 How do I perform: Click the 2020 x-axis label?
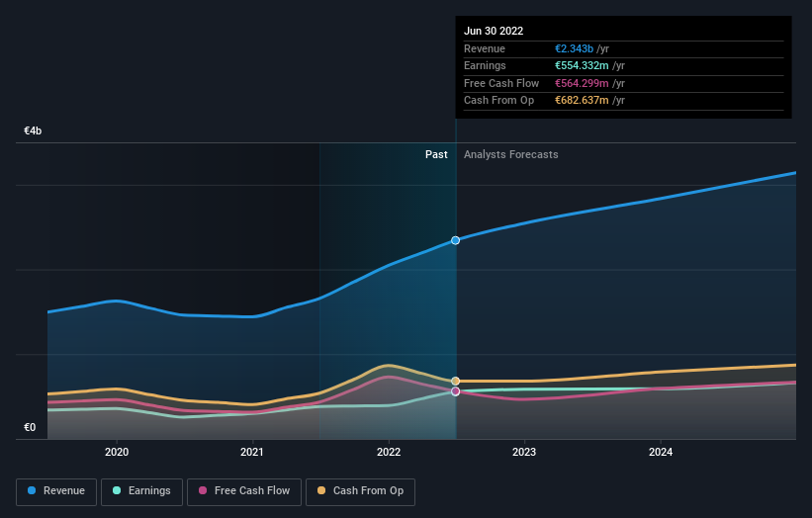pos(117,452)
